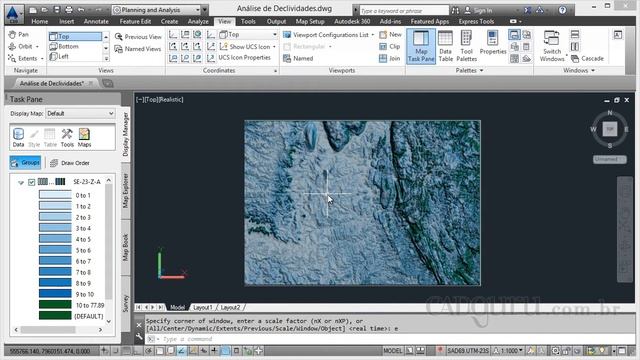The height and width of the screenshot is (360, 640).
Task: Collapse the SE-23-Z-A layer tree
Action: (x=21, y=182)
